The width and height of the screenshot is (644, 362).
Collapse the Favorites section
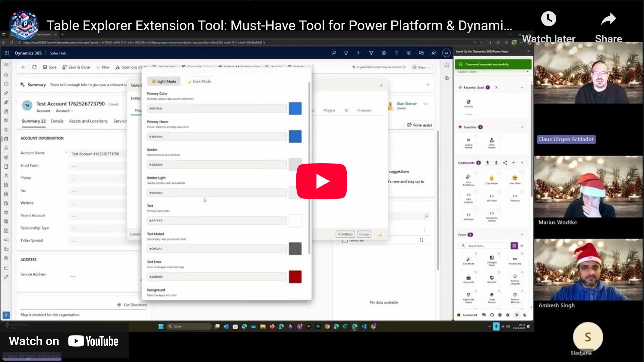[x=522, y=127]
